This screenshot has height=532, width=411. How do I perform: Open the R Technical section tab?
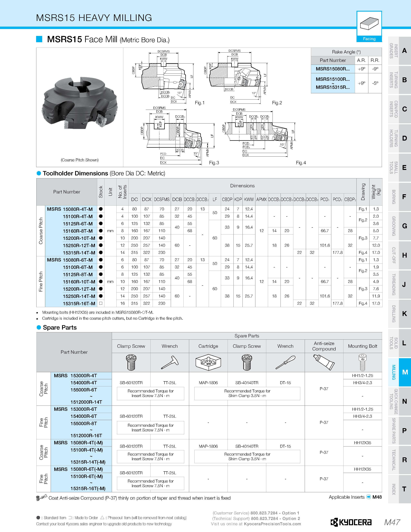point(399,460)
